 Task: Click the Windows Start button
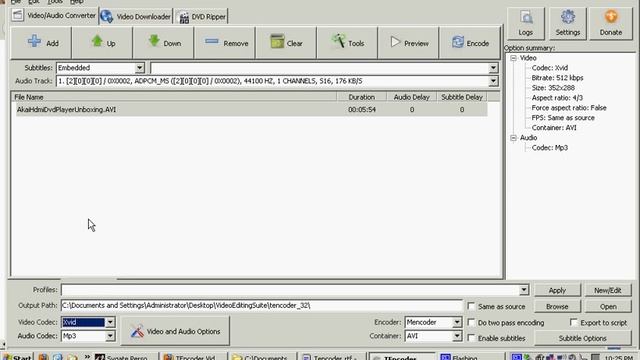[17, 356]
